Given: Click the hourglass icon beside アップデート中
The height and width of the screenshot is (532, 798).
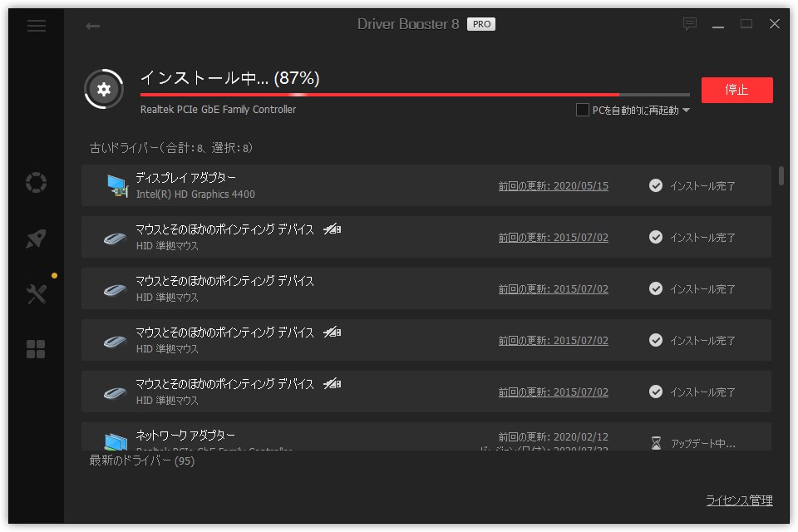Looking at the screenshot, I should click(656, 443).
